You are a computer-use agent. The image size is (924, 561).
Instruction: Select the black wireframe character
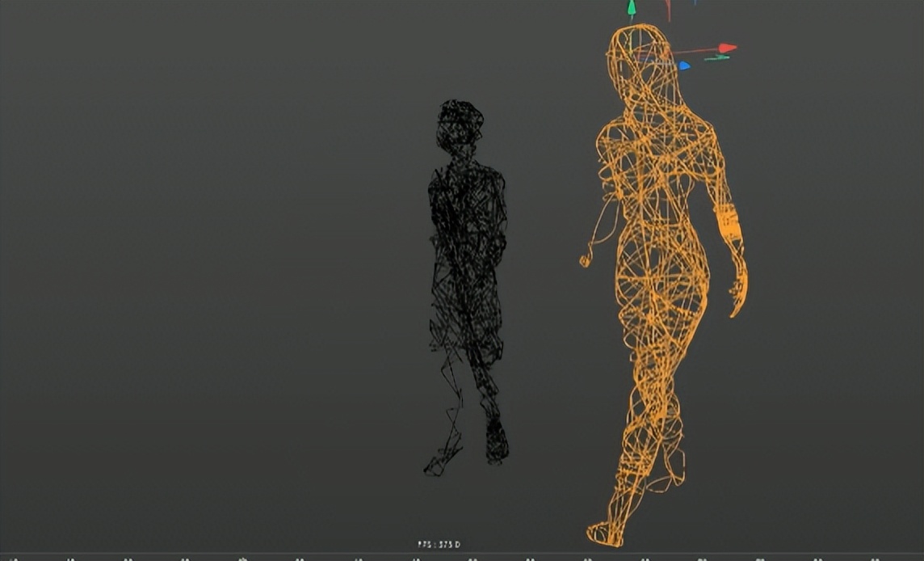point(468,243)
